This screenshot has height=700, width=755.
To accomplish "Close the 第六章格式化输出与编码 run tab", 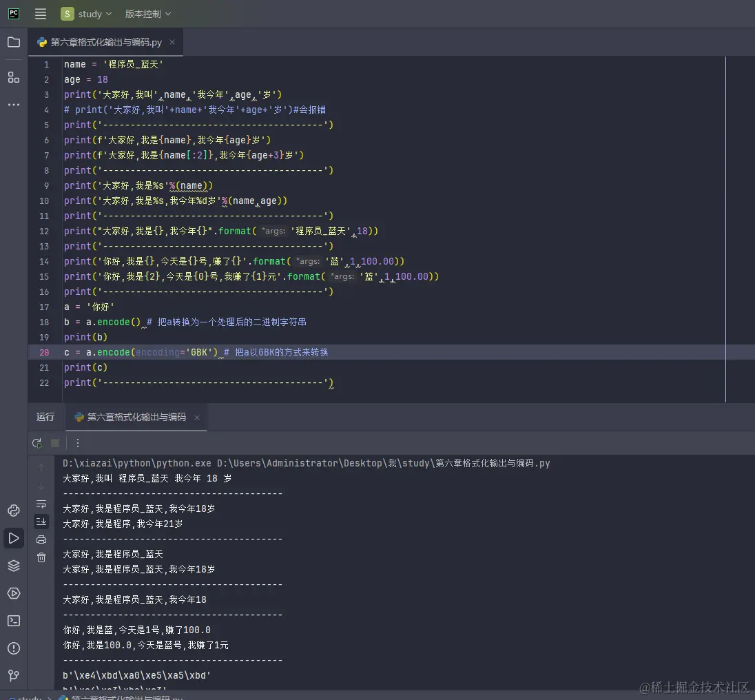I will pyautogui.click(x=197, y=418).
